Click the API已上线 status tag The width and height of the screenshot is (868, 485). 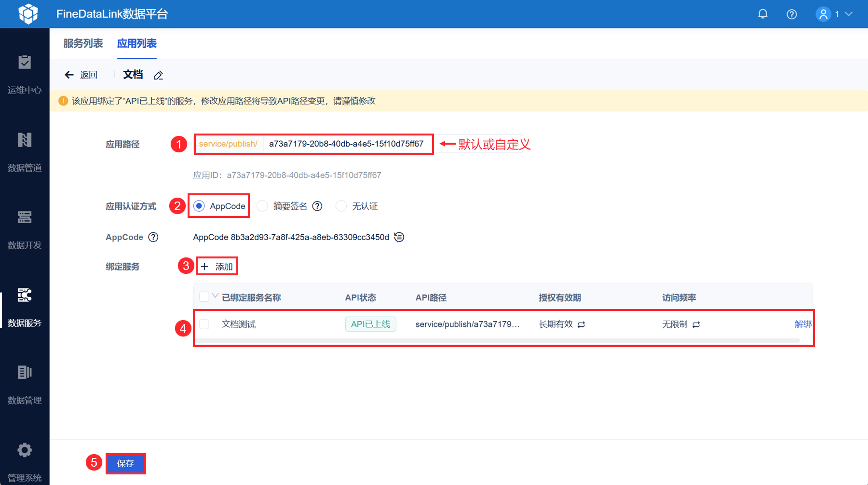pos(370,324)
